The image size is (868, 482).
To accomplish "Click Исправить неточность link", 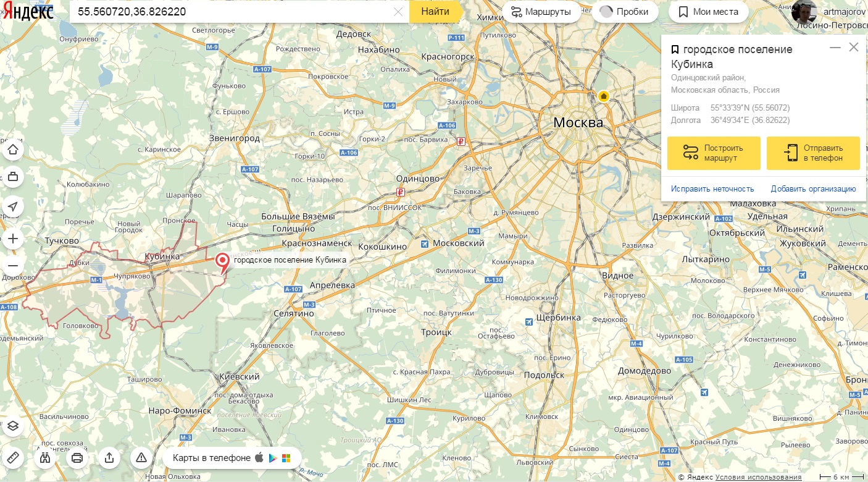I will [x=713, y=189].
